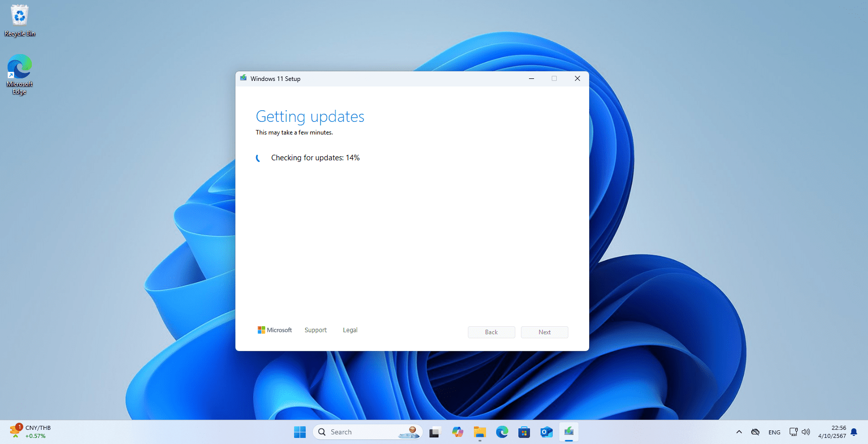The width and height of the screenshot is (868, 444).
Task: Select Windows 11 Setup taskbar icon
Action: 569,432
